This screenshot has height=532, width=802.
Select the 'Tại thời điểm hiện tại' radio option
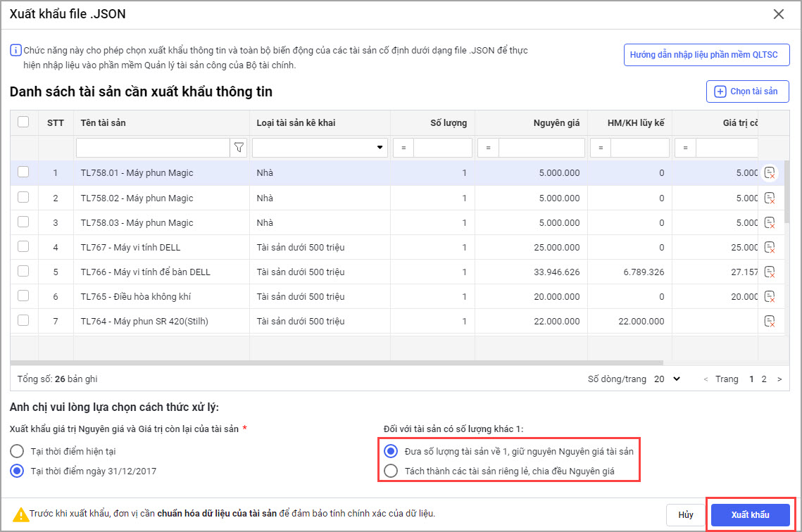tap(17, 450)
